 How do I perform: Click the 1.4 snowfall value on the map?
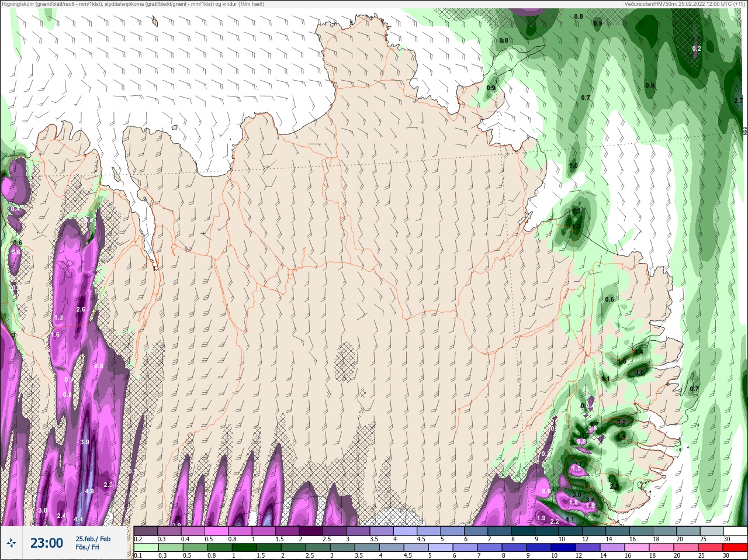pyautogui.click(x=638, y=352)
